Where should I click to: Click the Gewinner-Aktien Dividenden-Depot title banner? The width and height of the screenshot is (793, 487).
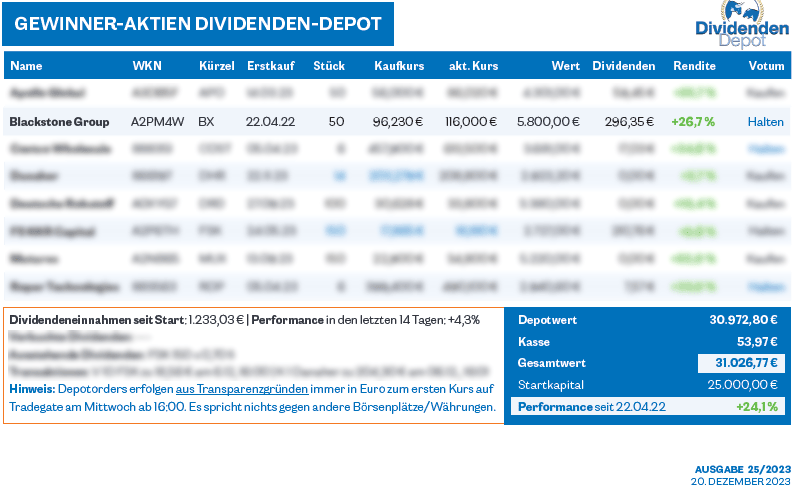[x=198, y=24]
